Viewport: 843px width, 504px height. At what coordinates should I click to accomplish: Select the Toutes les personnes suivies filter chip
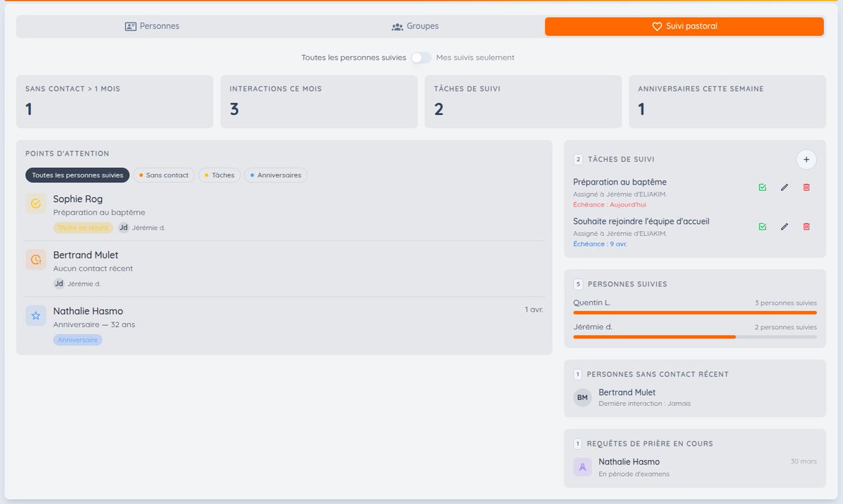click(77, 175)
